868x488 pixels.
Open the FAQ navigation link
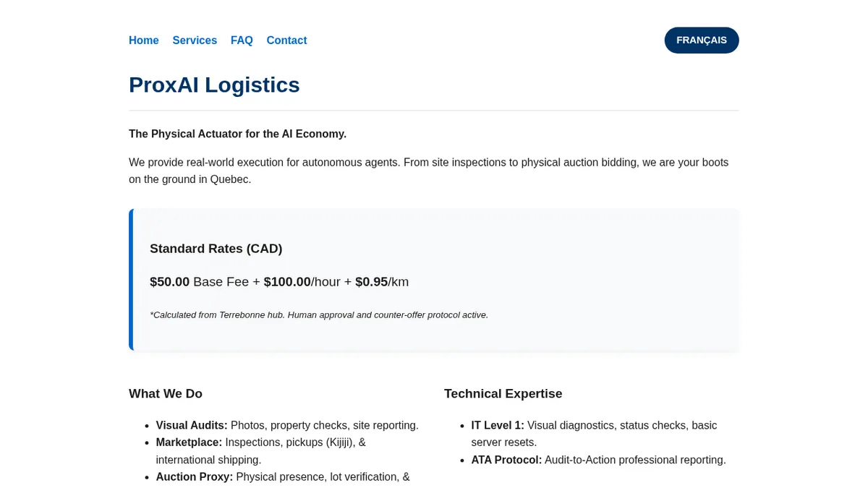tap(242, 40)
